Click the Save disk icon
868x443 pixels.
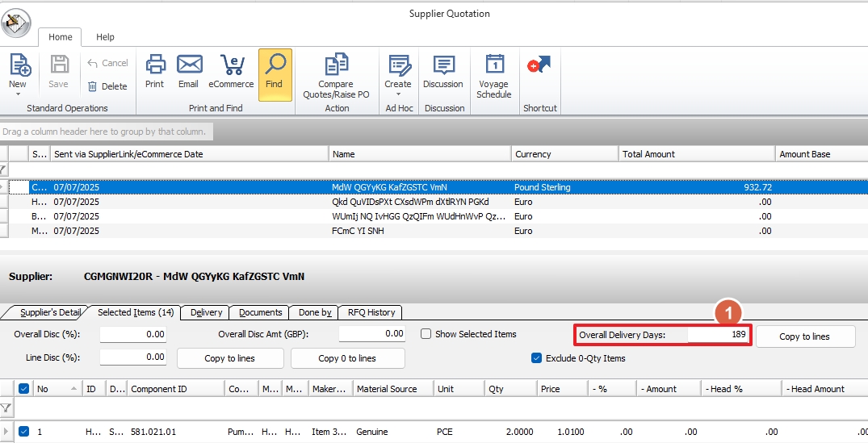click(59, 65)
